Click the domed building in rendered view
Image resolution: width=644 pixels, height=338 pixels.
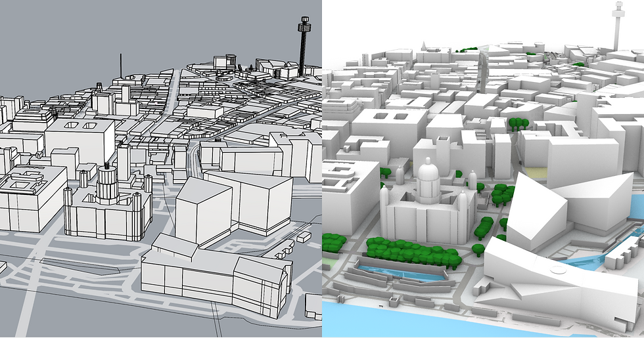[x=428, y=200]
